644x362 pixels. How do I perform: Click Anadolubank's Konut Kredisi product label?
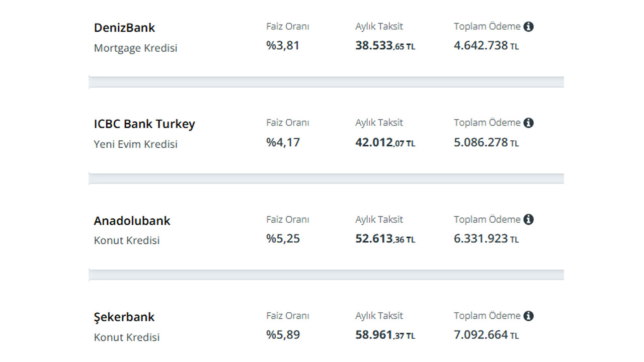(127, 240)
